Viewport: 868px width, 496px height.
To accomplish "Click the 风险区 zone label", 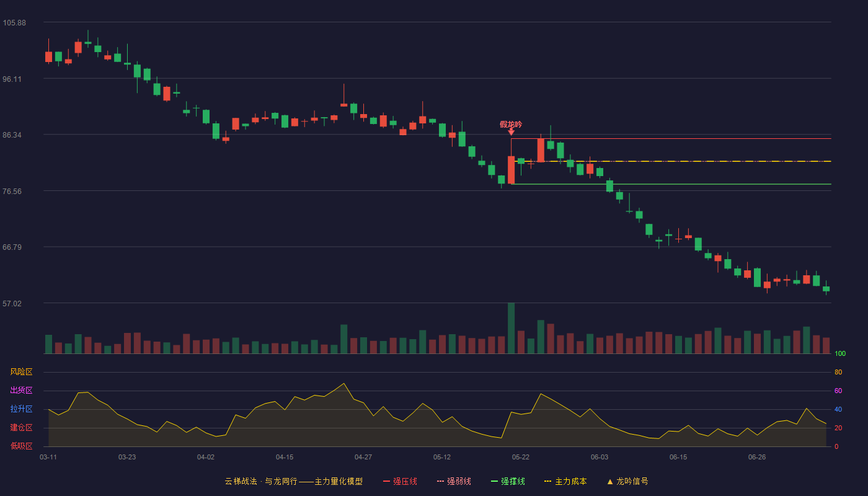I will click(21, 372).
